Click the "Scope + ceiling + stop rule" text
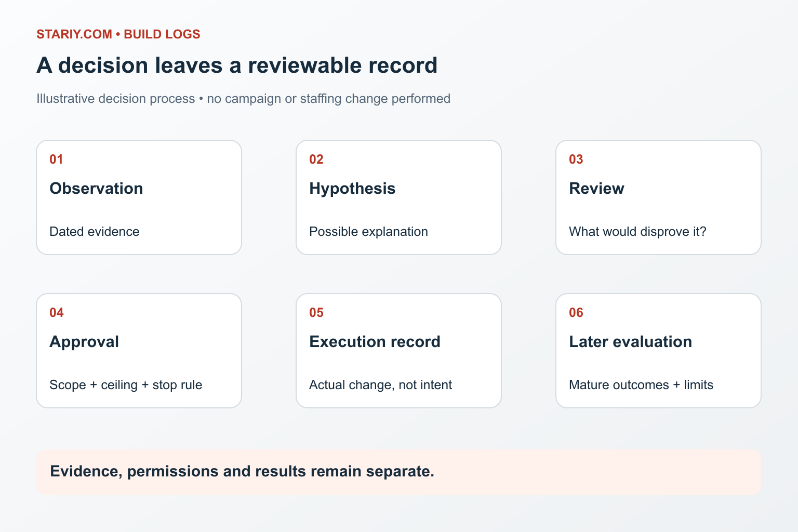798x532 pixels. pos(126,385)
